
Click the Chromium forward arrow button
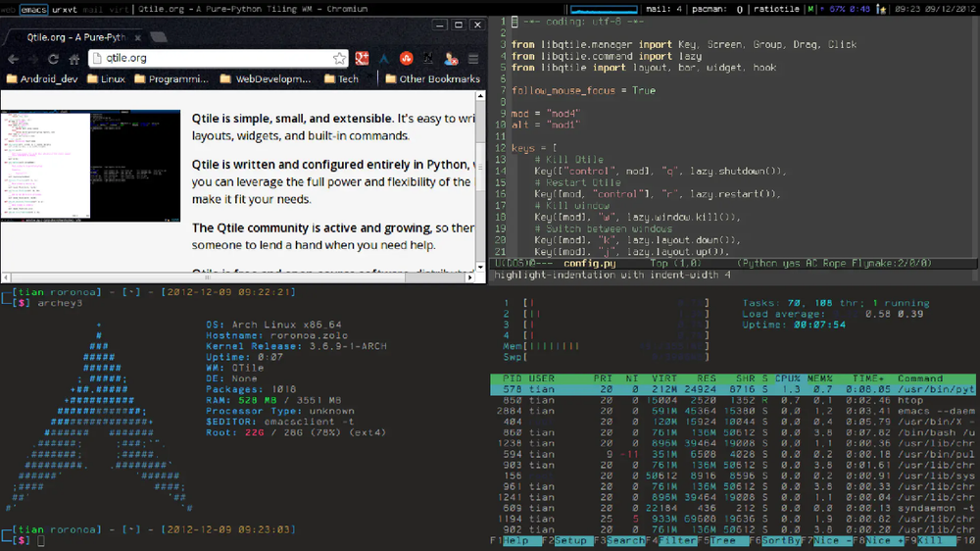(x=33, y=59)
